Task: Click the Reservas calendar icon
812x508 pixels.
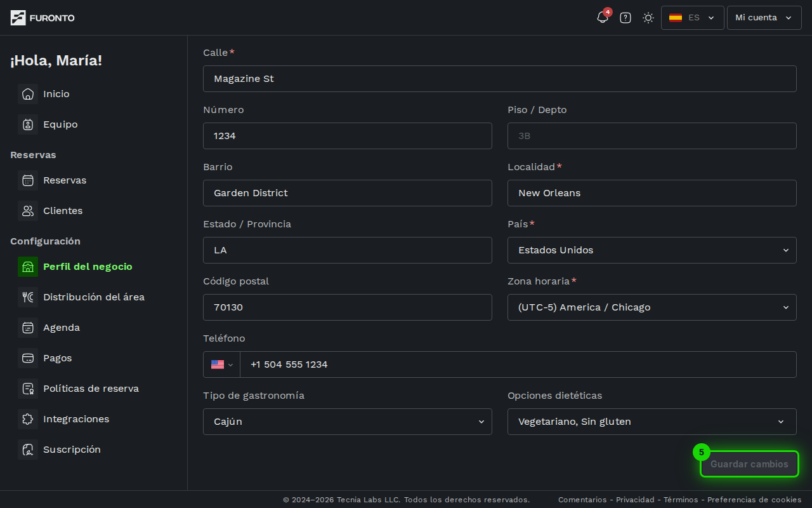Action: pos(28,180)
